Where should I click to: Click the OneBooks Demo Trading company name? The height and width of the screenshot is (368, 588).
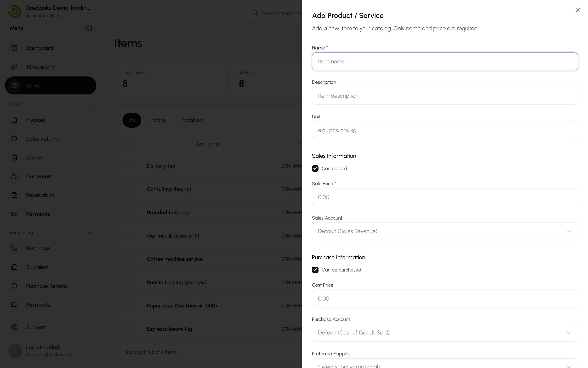[58, 8]
